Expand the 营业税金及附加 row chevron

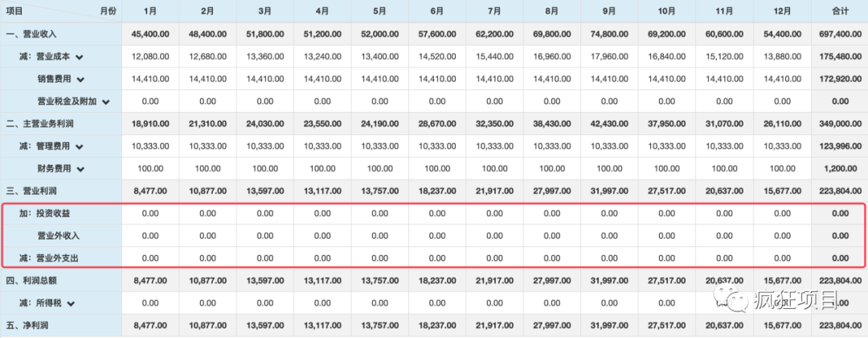coord(105,102)
